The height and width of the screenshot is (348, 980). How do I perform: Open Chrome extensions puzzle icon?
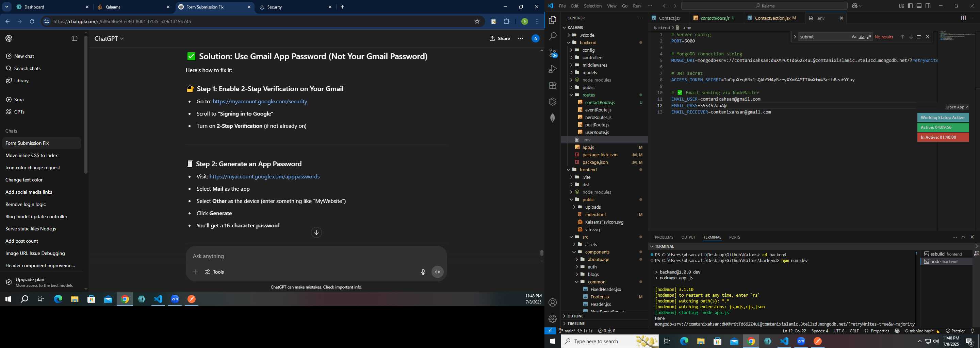pyautogui.click(x=506, y=22)
